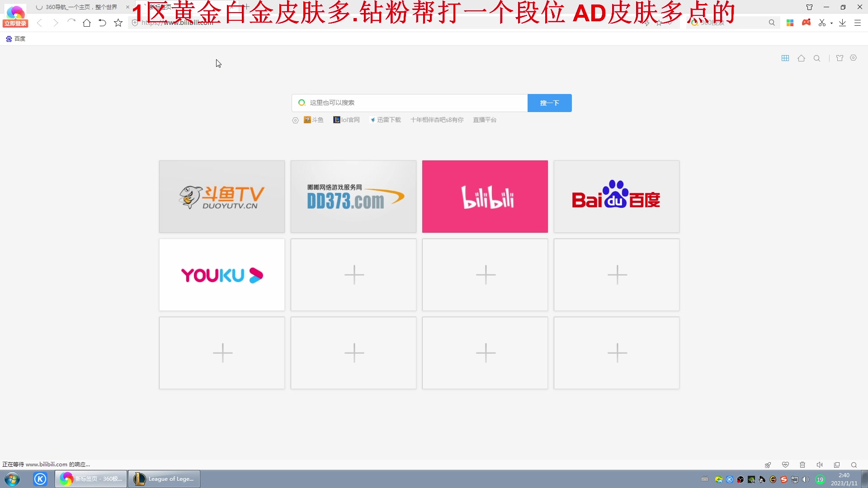Open the red game controller icon

point(806,23)
